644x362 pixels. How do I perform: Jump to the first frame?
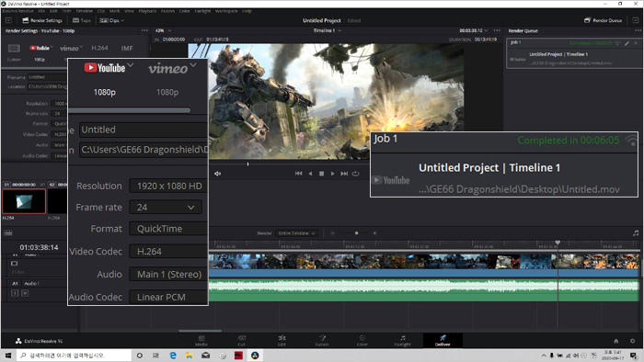click(x=299, y=174)
